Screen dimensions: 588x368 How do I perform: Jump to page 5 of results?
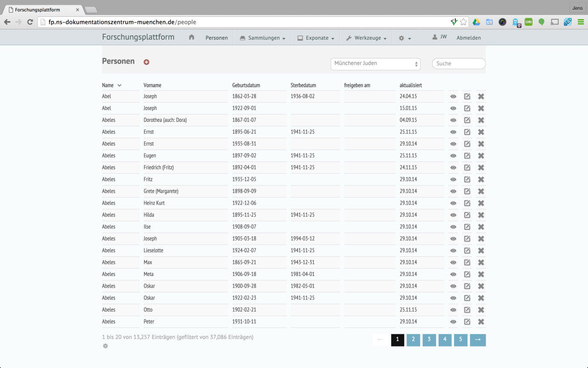[x=461, y=340]
